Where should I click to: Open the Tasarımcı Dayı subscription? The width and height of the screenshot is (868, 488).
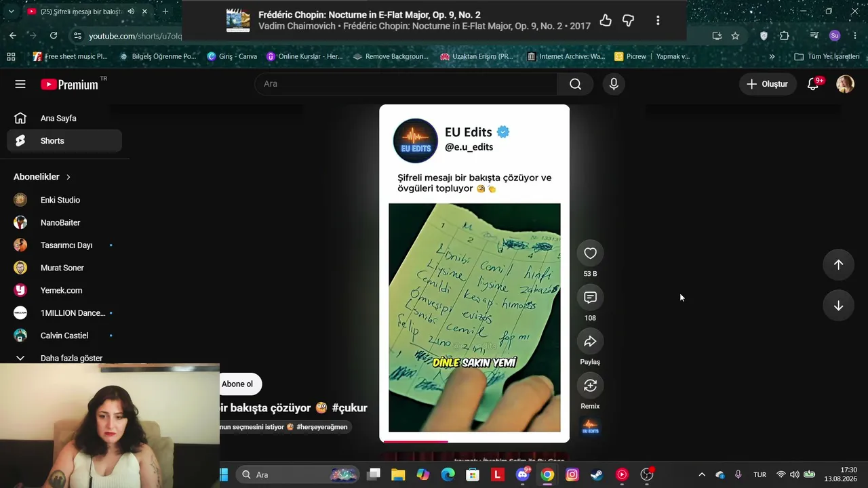click(64, 245)
